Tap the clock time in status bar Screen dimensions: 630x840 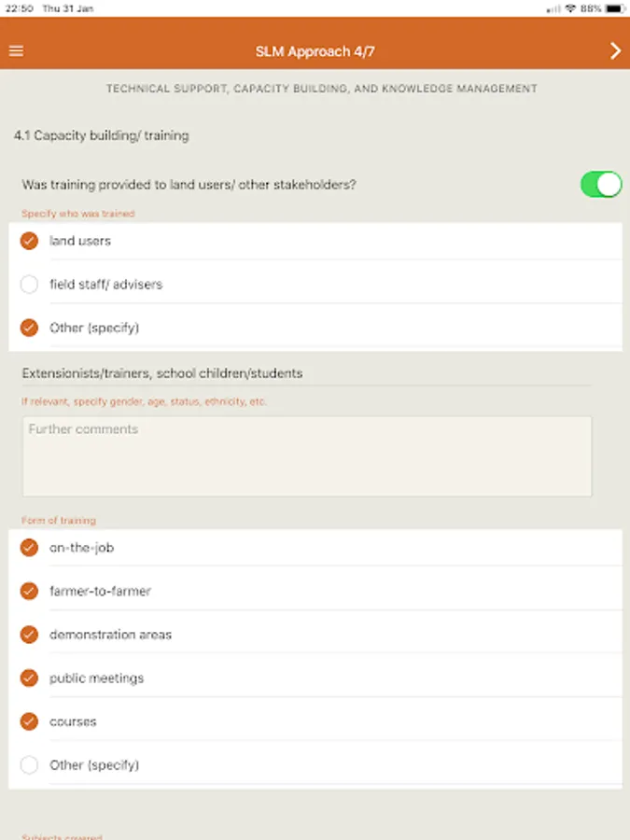19,8
